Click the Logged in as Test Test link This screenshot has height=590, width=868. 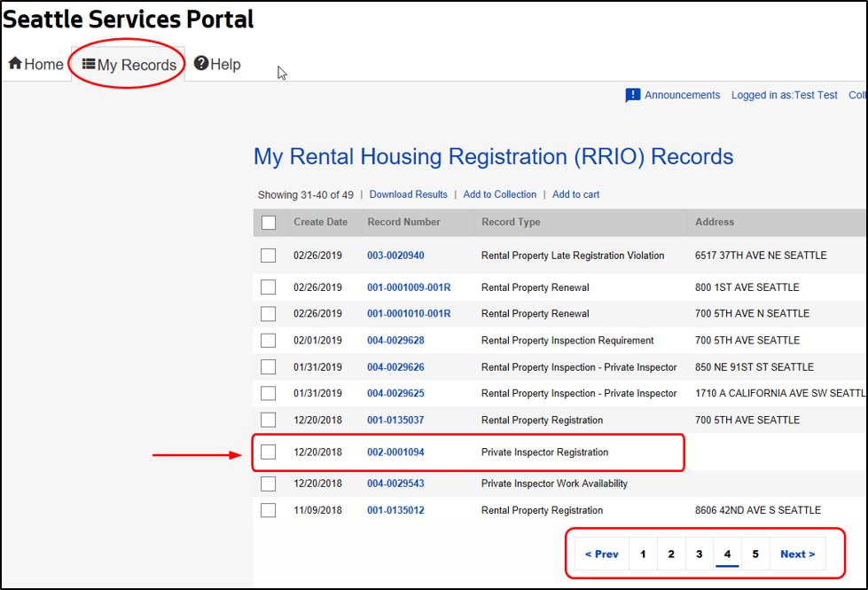pos(784,94)
